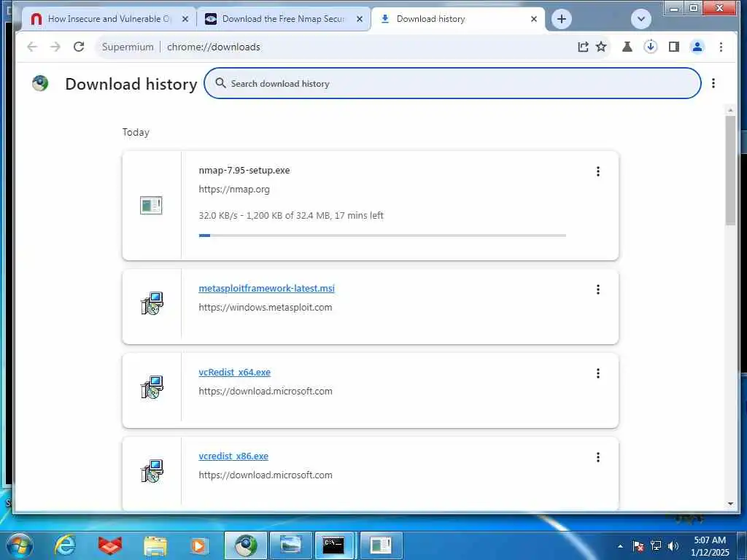Click the vcredist_x86.exe installer icon
The height and width of the screenshot is (560, 747).
coord(152,471)
